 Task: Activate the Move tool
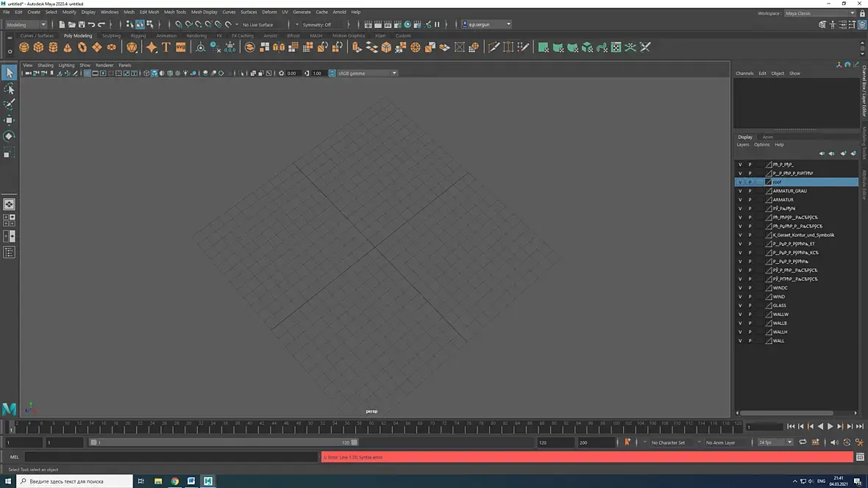[x=9, y=120]
